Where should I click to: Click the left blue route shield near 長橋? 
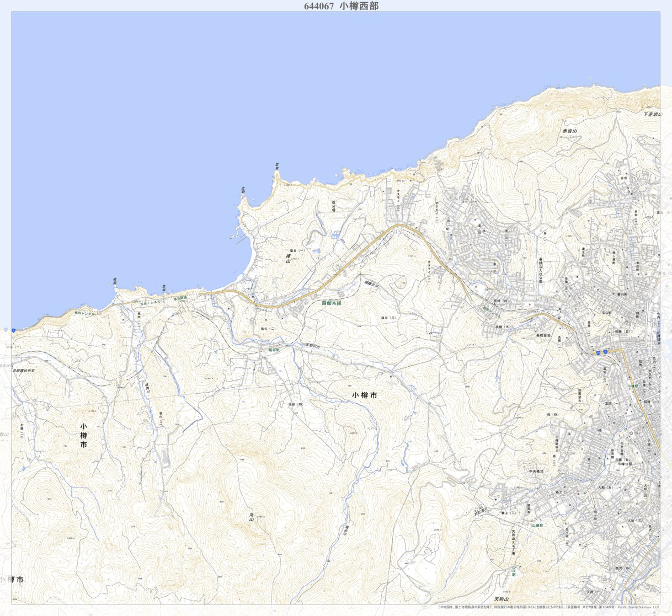click(598, 352)
